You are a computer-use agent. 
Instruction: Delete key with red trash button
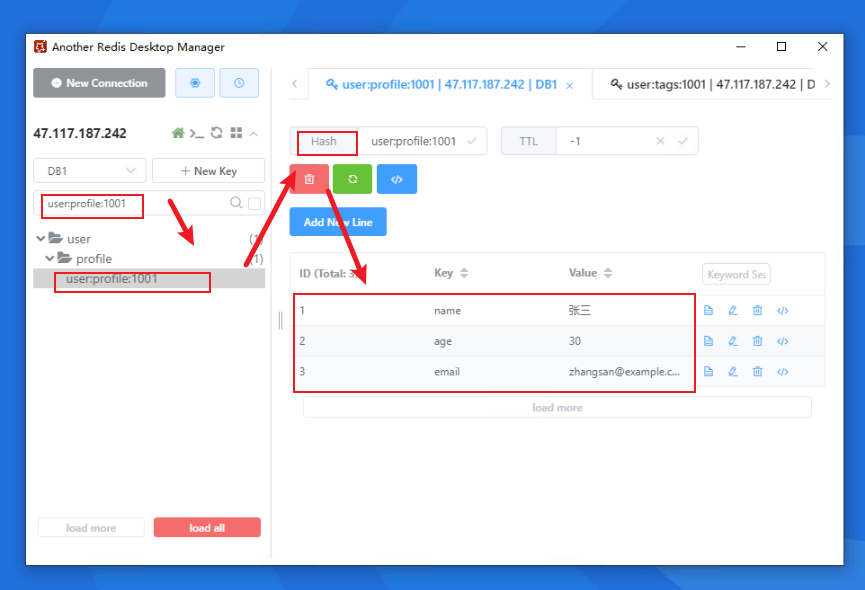309,179
